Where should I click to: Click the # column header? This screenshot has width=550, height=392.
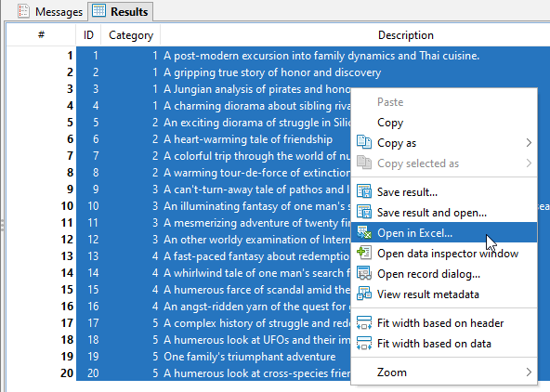point(41,35)
